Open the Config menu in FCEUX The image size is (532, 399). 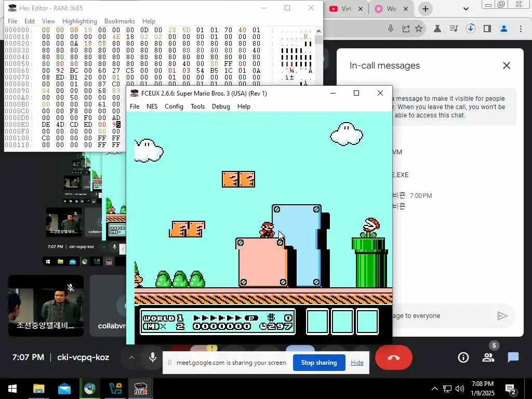pyautogui.click(x=174, y=107)
